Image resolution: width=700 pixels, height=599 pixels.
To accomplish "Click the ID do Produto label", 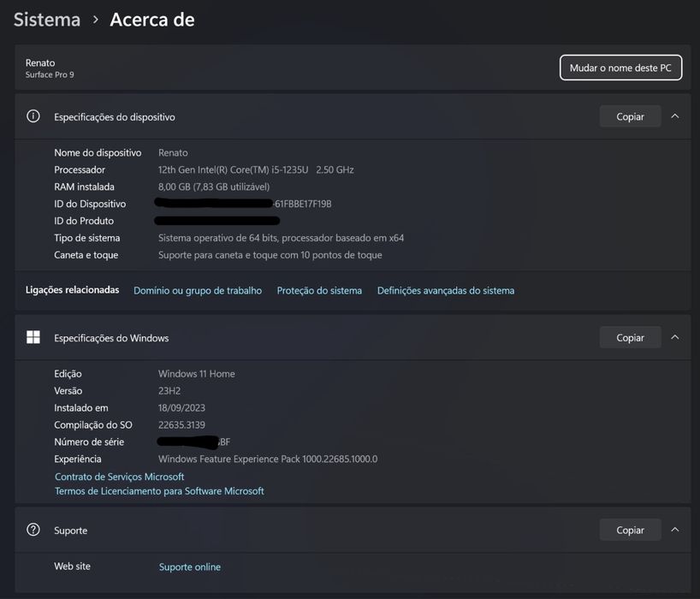I will pyautogui.click(x=84, y=221).
